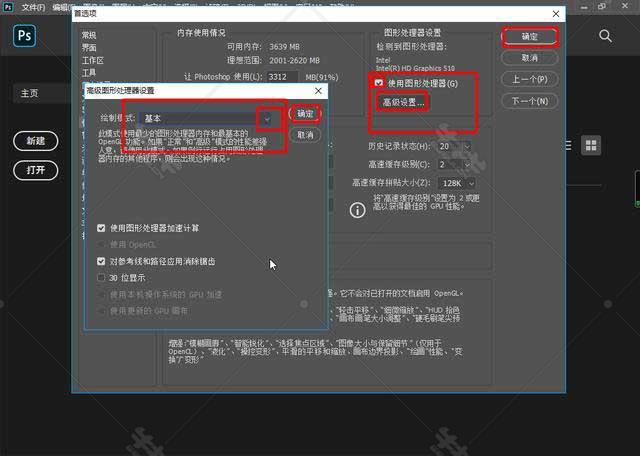Close the 高级图形处理器设置 dialog

point(318,91)
